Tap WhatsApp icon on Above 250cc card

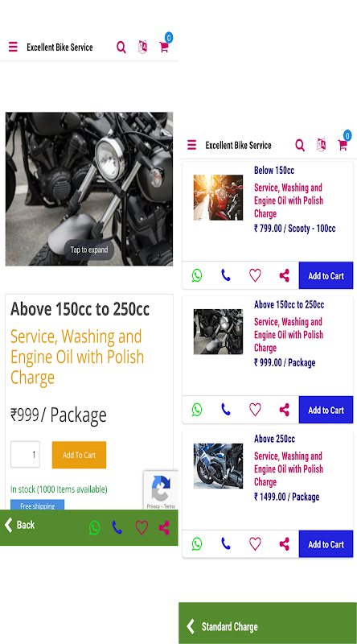point(197,544)
